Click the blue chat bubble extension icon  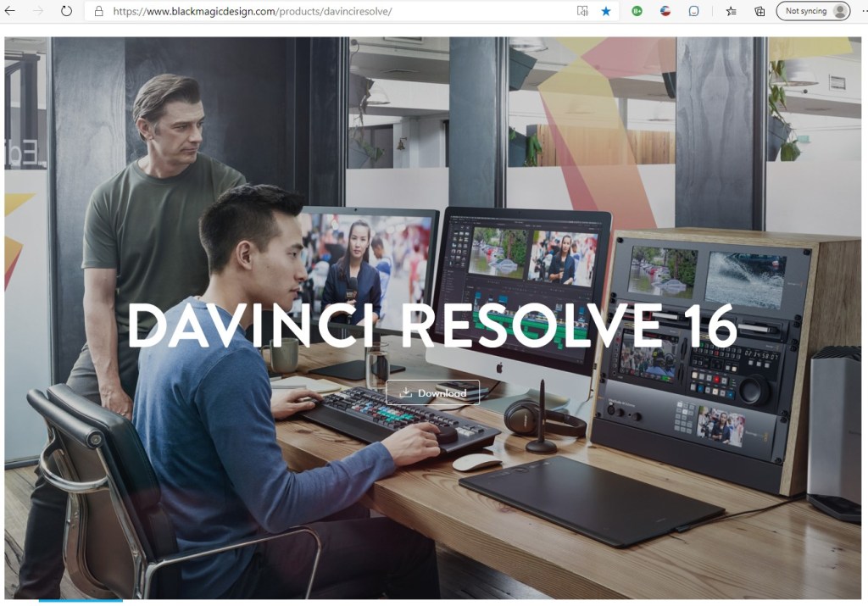(693, 11)
